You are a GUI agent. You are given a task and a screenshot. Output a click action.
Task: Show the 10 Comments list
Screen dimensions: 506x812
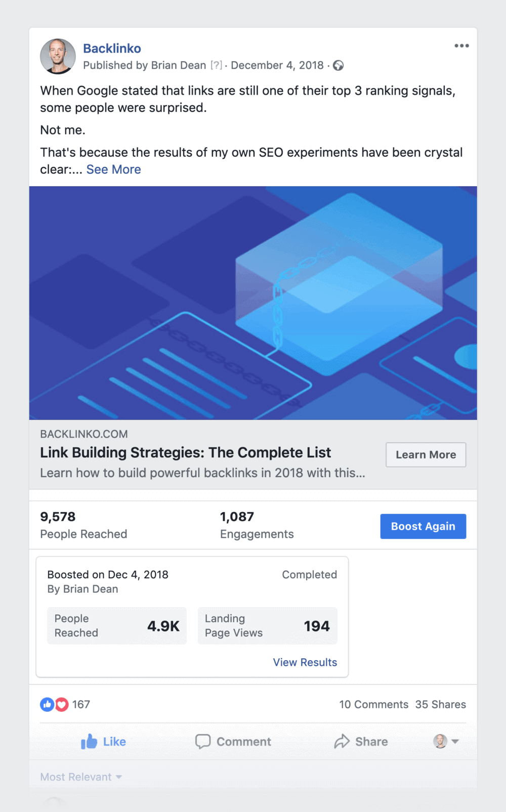[x=373, y=705]
